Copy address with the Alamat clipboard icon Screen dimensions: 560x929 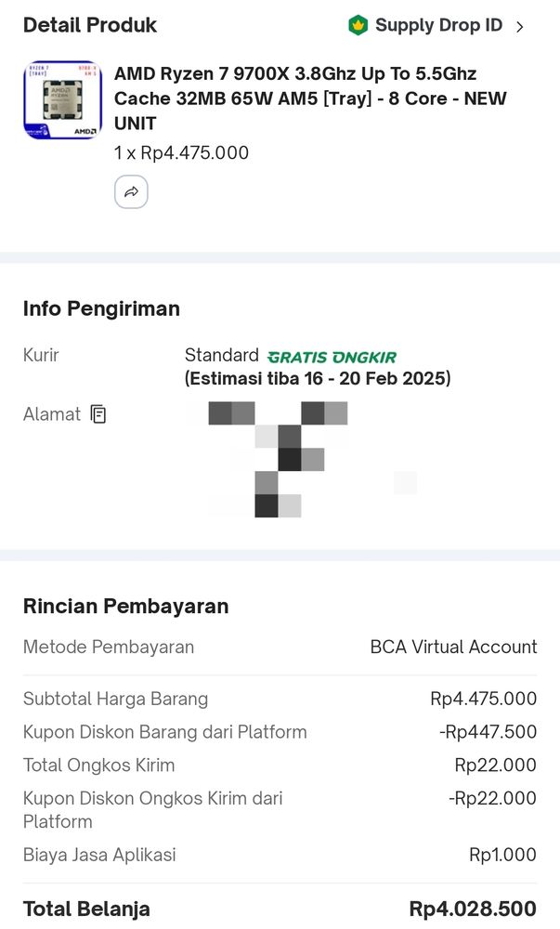(x=98, y=414)
